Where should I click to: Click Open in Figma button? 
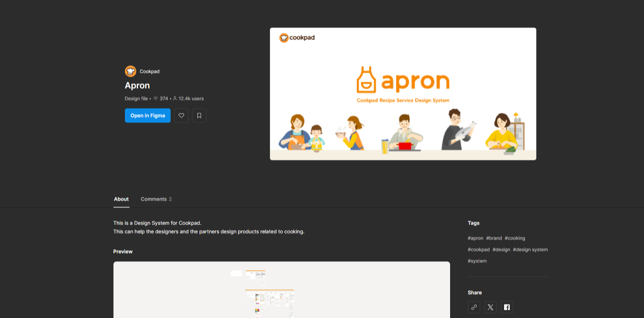(148, 116)
